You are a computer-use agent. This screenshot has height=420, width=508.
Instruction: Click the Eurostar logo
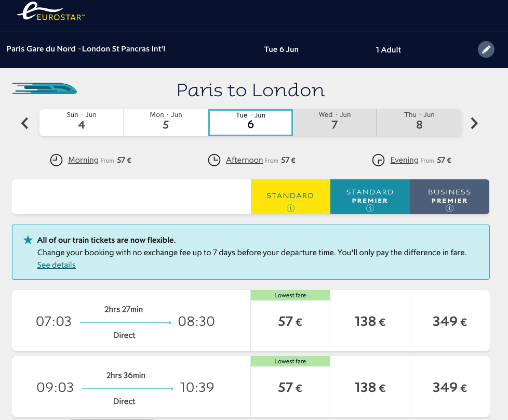51,11
